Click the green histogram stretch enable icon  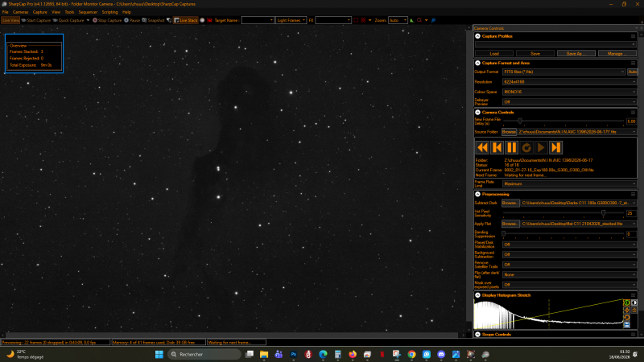(627, 303)
